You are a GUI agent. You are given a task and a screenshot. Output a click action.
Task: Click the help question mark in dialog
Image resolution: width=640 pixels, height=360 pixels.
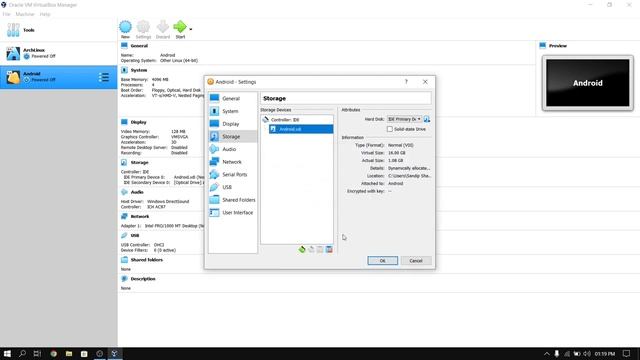[406, 82]
